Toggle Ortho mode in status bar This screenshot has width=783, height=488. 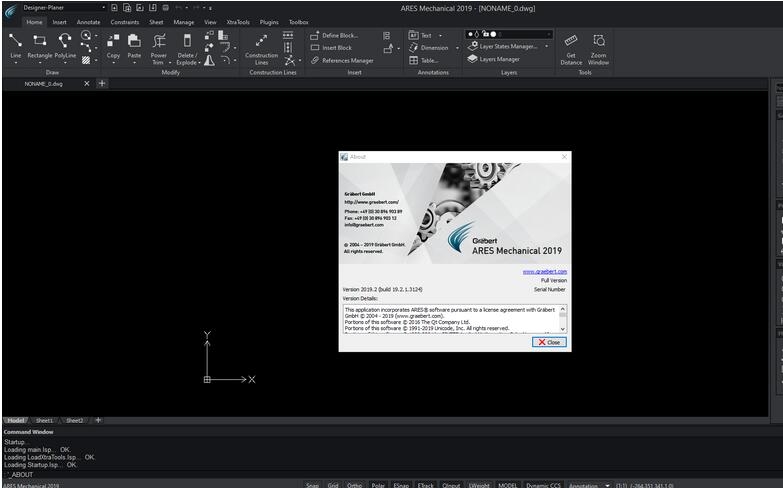pyautogui.click(x=355, y=484)
